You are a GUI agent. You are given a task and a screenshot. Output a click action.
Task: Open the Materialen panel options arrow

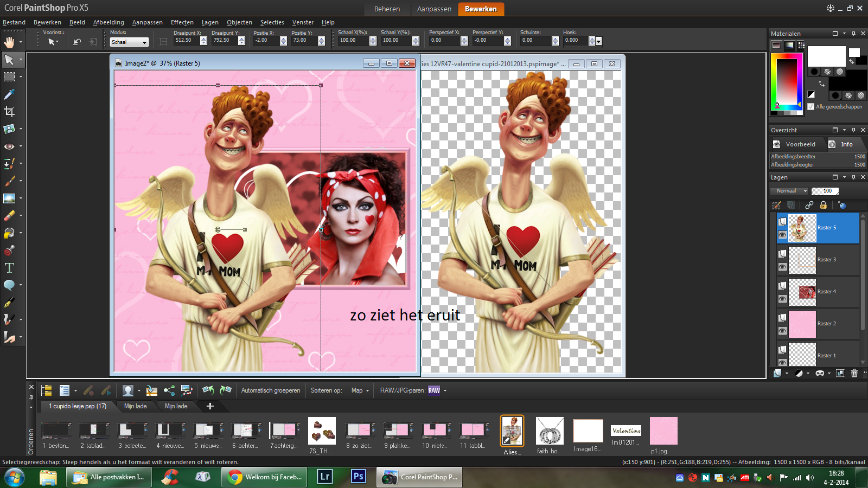[844, 34]
